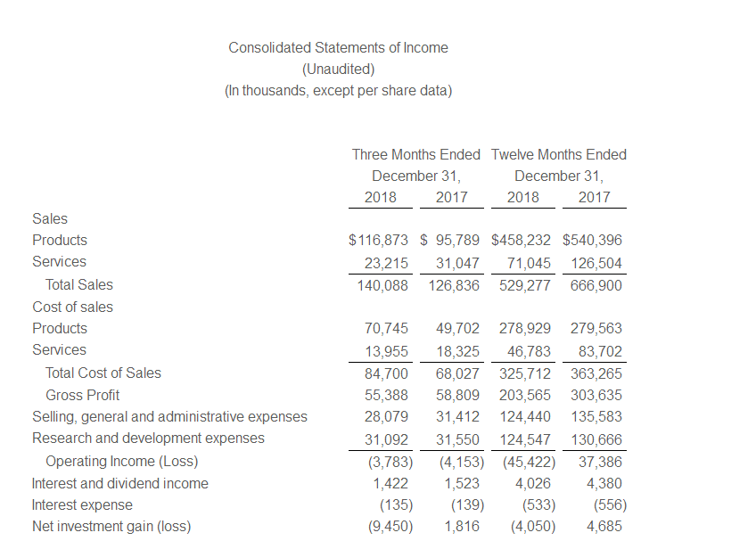Select the Gross Profit row label
756x541 pixels.
82,395
